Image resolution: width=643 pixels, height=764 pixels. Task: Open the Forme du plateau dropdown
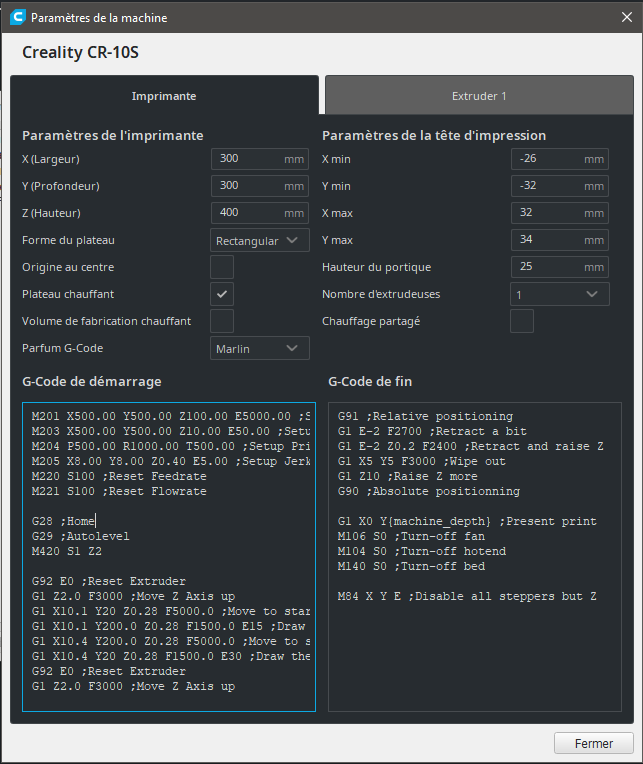tap(260, 240)
